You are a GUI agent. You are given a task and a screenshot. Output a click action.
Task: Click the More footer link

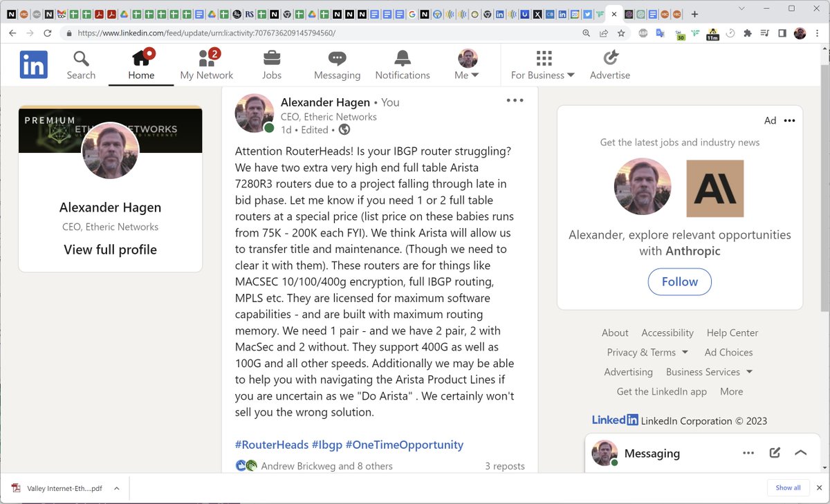pyautogui.click(x=732, y=391)
